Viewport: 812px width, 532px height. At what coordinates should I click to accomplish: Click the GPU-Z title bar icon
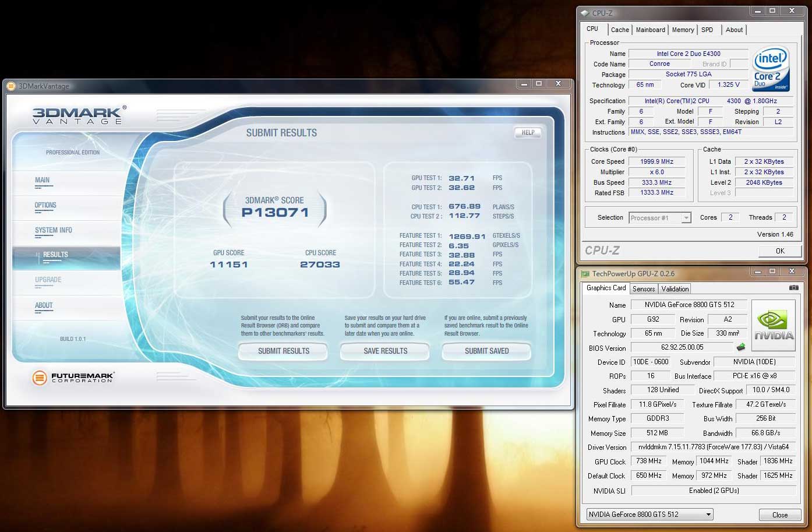(585, 273)
